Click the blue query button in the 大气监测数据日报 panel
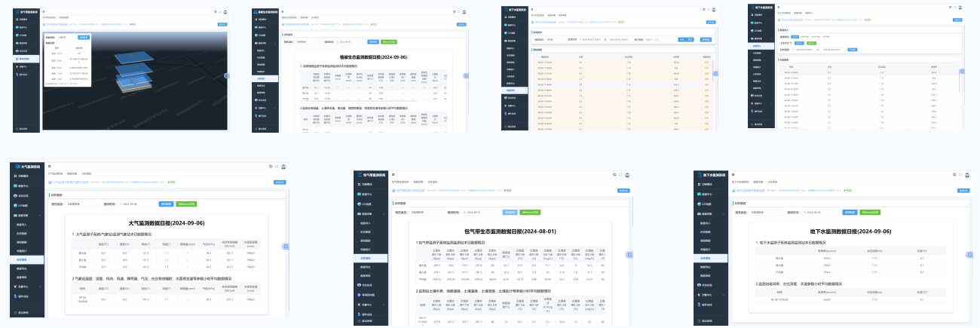 tap(165, 204)
